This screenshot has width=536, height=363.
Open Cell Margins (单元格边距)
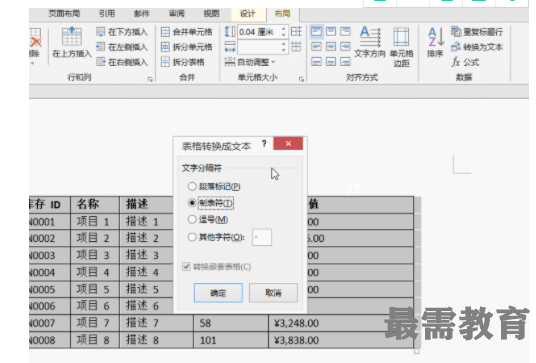[401, 47]
